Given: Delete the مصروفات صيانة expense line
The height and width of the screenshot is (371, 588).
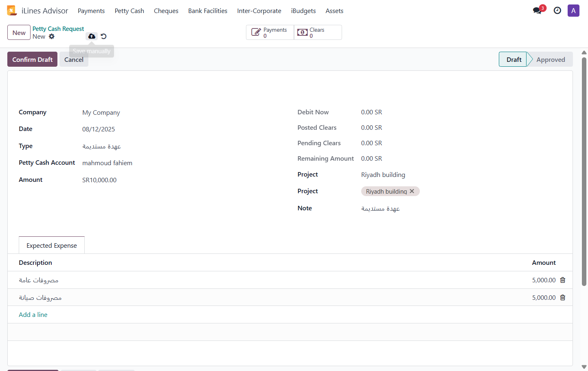Looking at the screenshot, I should 563,297.
